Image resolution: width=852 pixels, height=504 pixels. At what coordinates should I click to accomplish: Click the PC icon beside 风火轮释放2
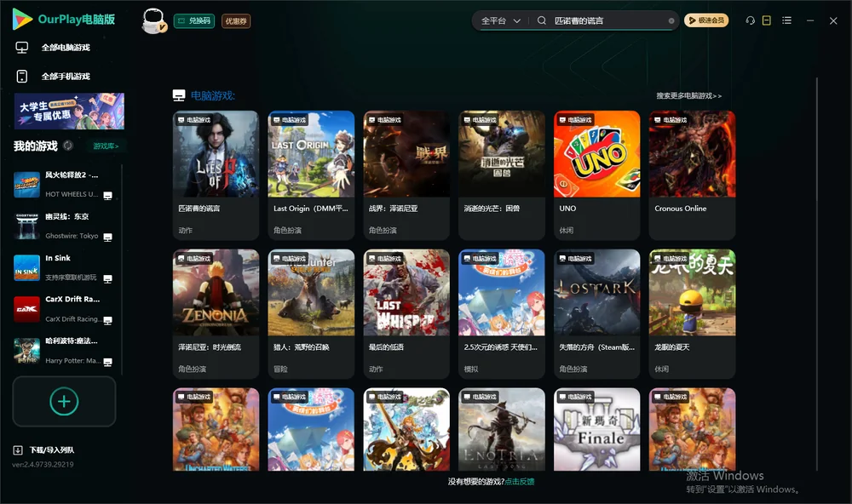(107, 196)
